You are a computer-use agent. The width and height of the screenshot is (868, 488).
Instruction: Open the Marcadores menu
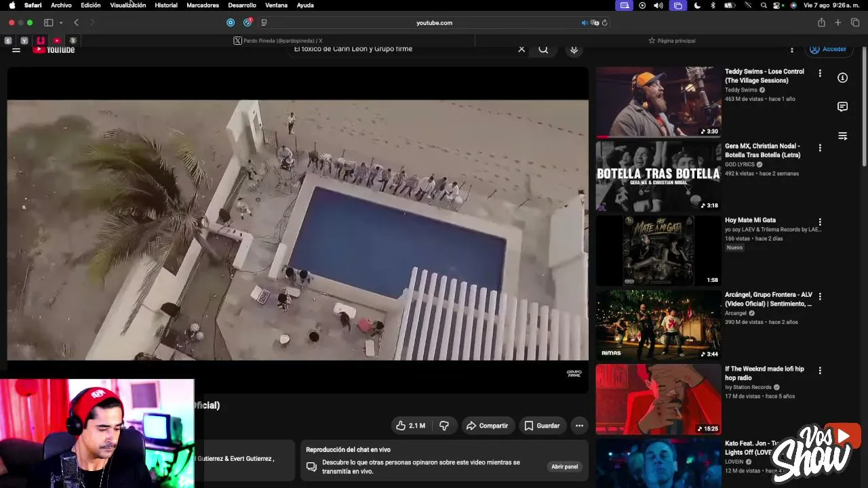(203, 5)
